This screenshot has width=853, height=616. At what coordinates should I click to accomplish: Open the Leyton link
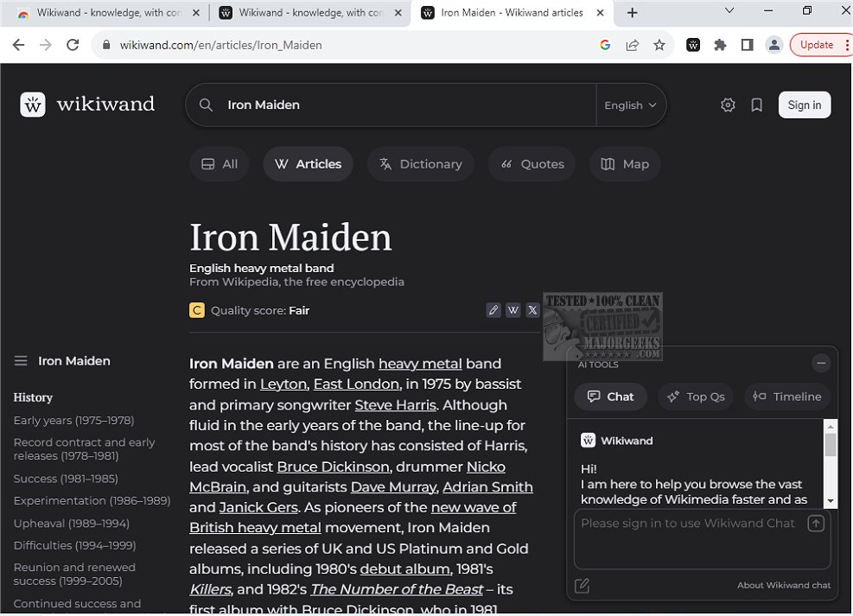click(283, 384)
